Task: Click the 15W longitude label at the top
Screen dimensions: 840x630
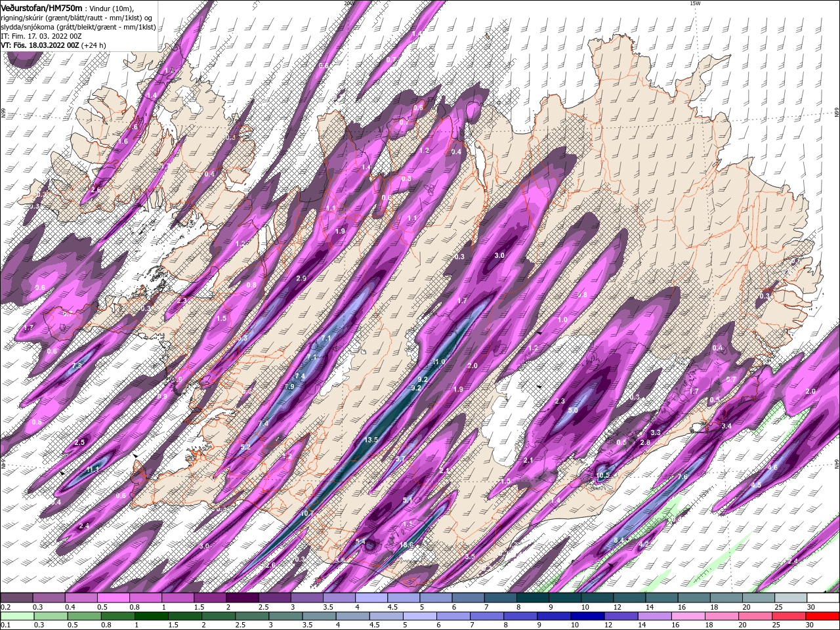Action: (695, 3)
